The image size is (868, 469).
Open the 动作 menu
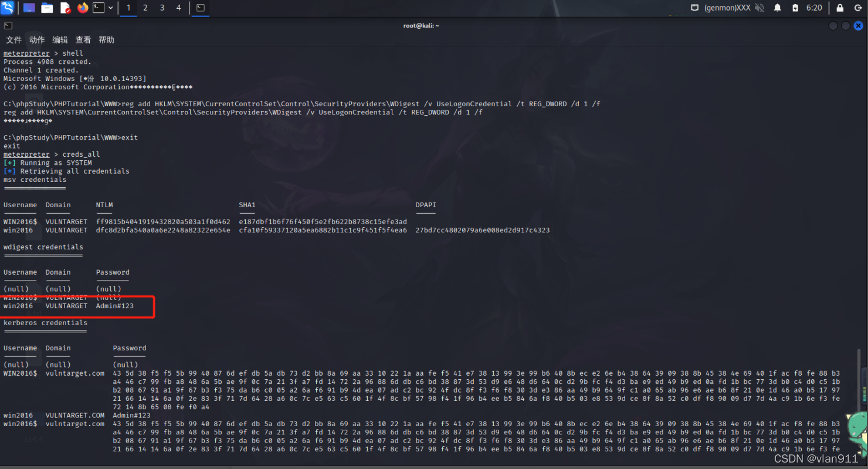pyautogui.click(x=37, y=40)
